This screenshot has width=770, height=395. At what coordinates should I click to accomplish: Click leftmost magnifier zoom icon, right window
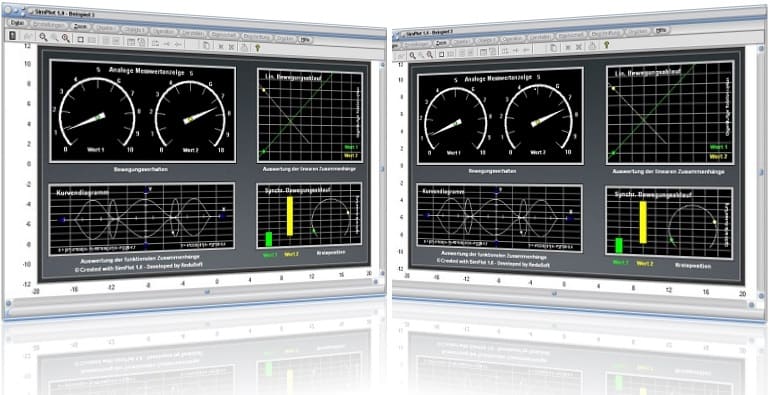[x=413, y=56]
